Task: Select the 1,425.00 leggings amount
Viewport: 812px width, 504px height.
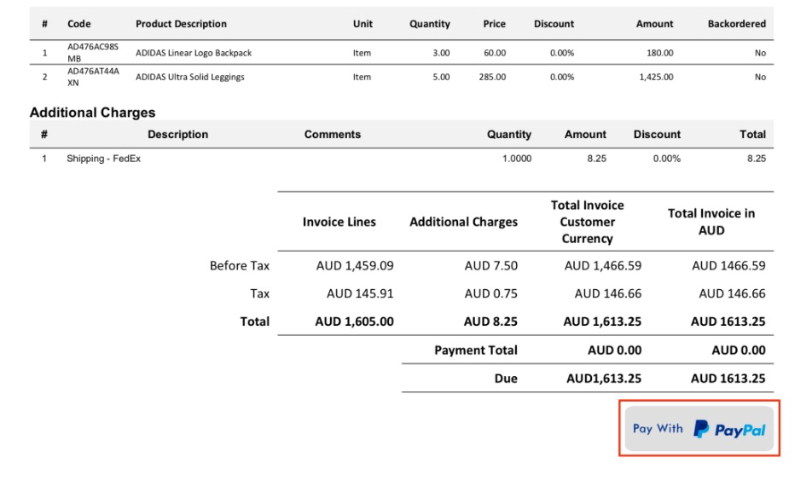Action: [x=655, y=77]
